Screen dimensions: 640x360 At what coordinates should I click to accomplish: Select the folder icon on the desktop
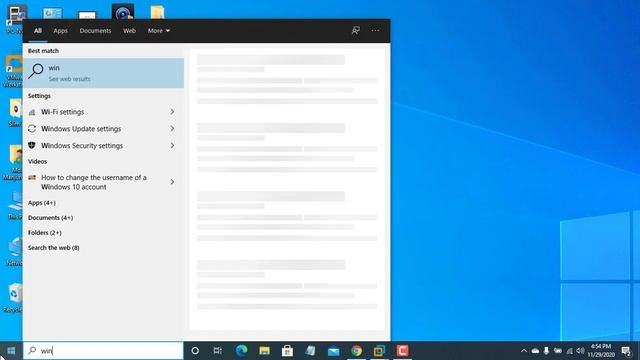(x=157, y=12)
